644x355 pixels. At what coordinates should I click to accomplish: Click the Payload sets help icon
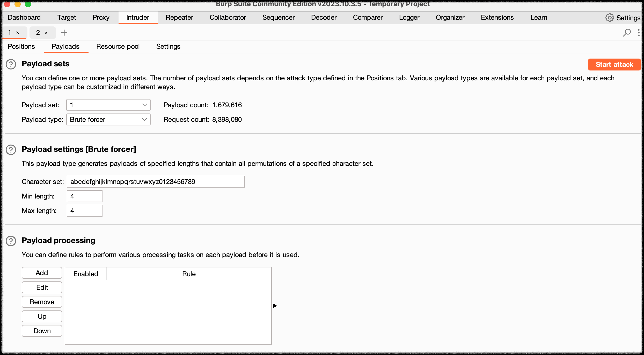tap(11, 64)
